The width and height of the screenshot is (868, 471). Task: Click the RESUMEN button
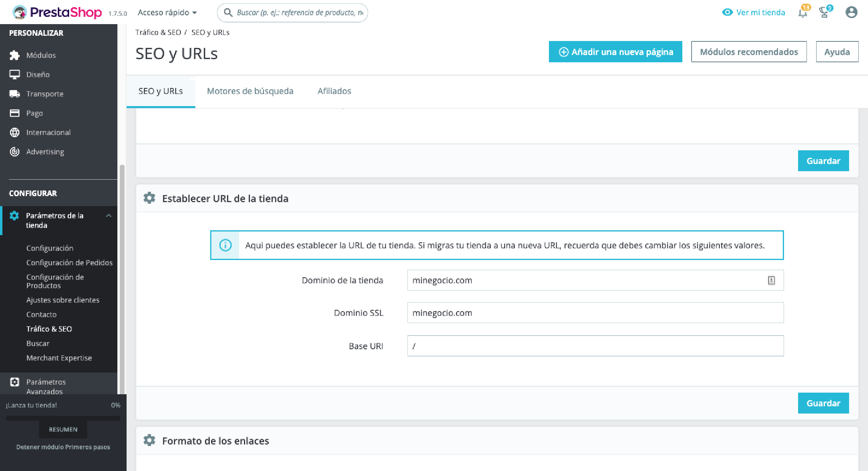[x=63, y=430]
